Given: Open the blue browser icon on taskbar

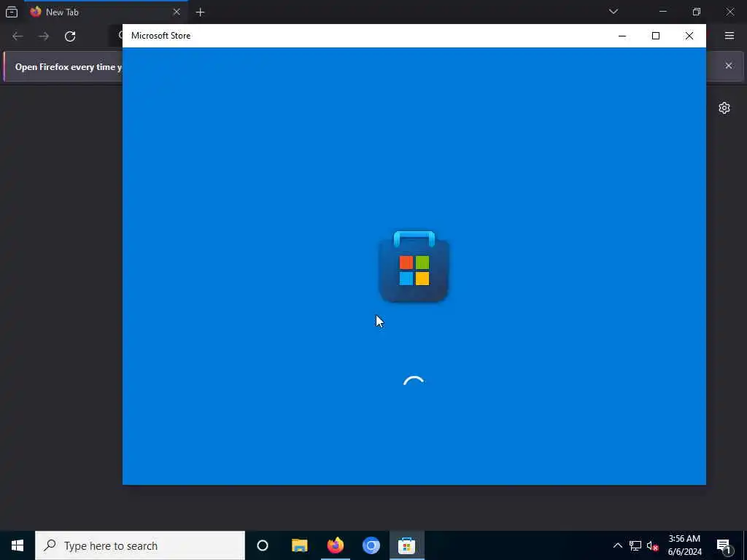Looking at the screenshot, I should pos(371,545).
